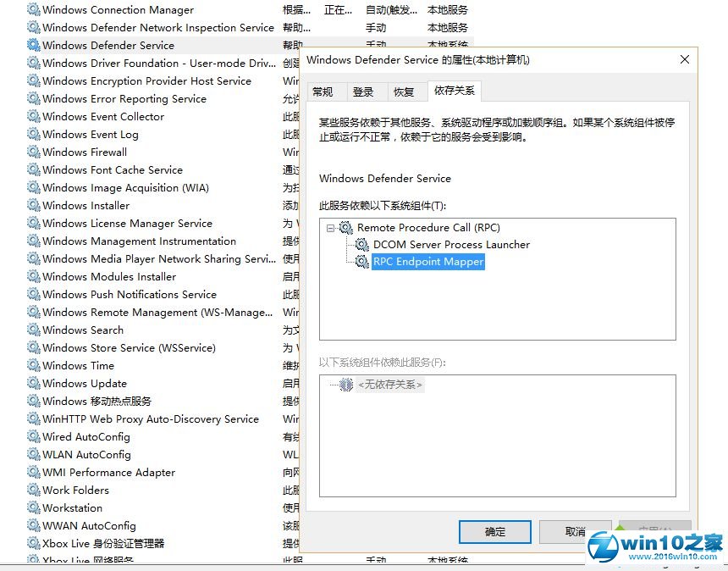The height and width of the screenshot is (571, 728).
Task: Click the Windows Search gear icon
Action: (x=33, y=330)
